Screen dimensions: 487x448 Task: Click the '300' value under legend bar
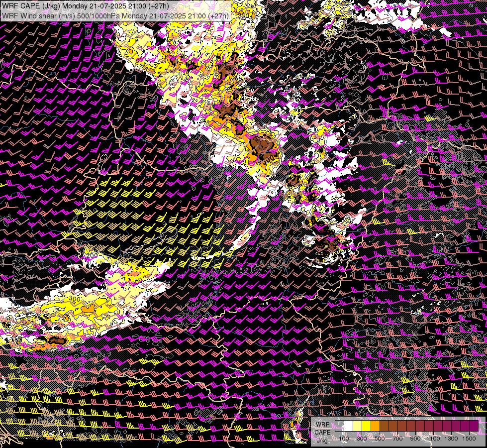click(362, 439)
